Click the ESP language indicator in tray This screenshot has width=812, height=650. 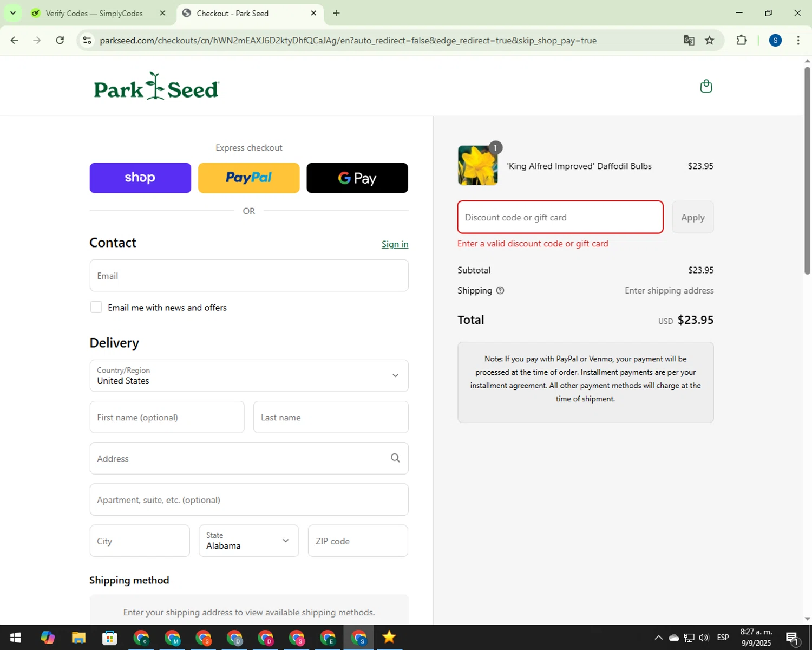[x=723, y=638]
